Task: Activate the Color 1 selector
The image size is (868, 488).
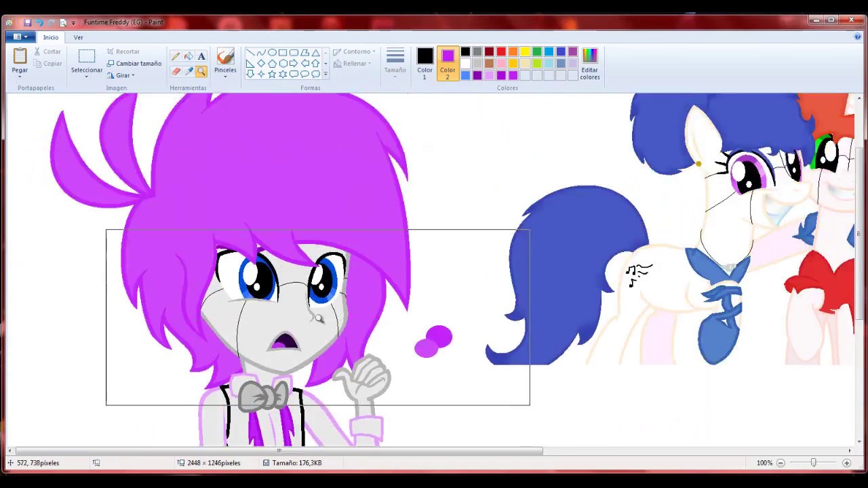Action: (x=425, y=63)
